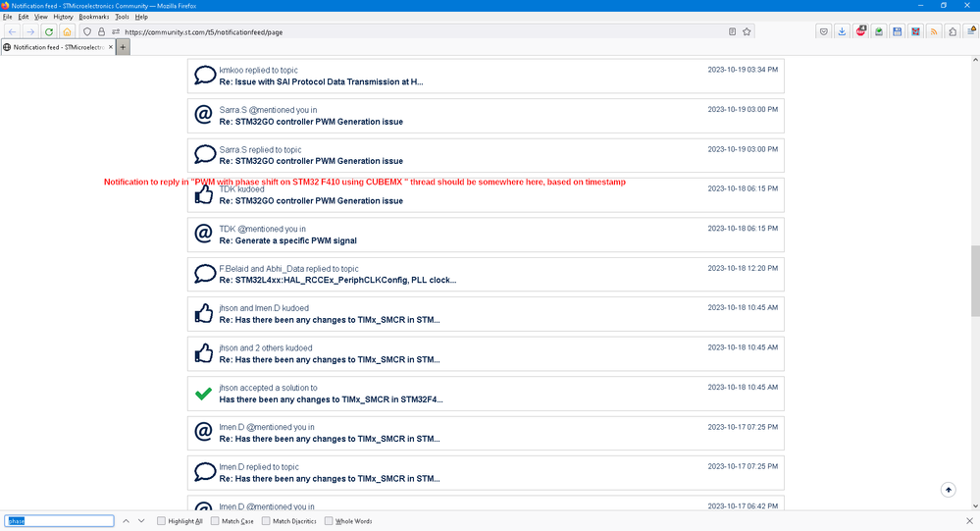Click speech bubble icon for F.Belaid reply
The height and width of the screenshot is (531, 980).
(x=204, y=273)
